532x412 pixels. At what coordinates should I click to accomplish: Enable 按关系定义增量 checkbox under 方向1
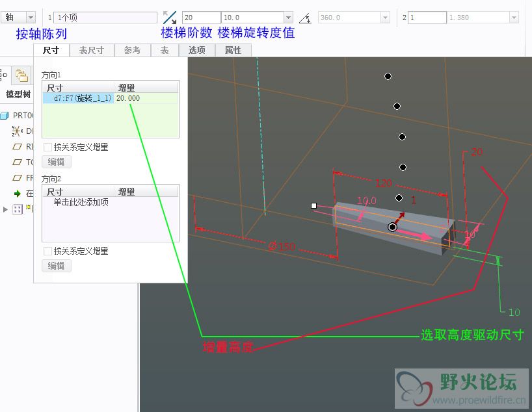47,148
